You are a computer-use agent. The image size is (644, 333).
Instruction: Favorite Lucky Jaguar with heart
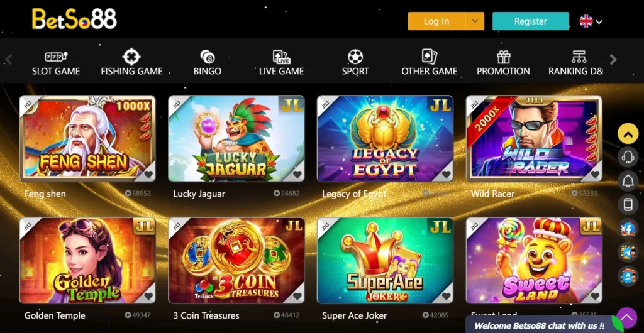pyautogui.click(x=297, y=175)
